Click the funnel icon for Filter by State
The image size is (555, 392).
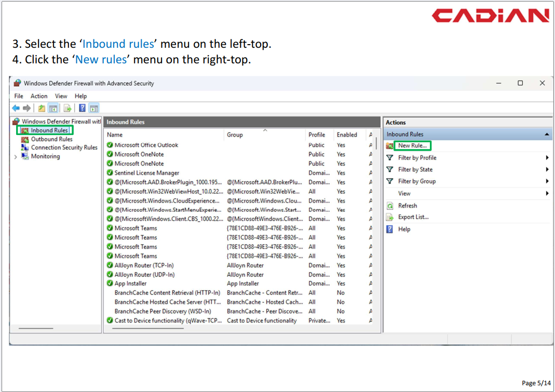[390, 170]
